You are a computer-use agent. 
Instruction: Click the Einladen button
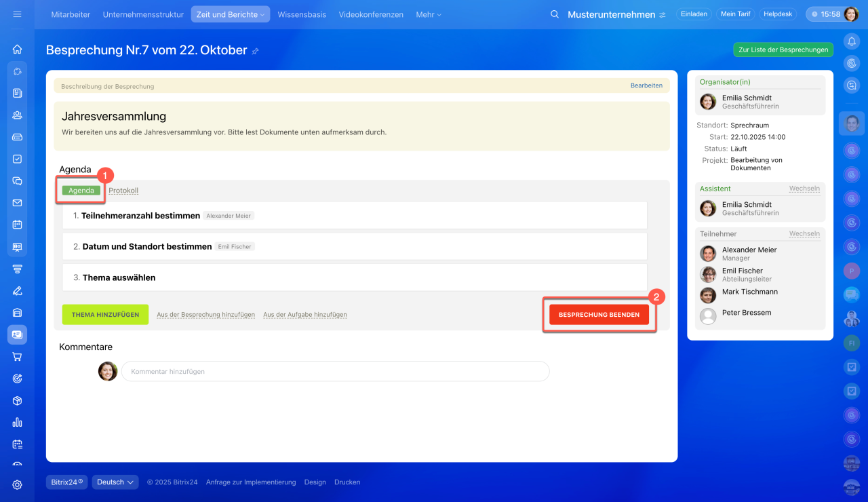694,14
